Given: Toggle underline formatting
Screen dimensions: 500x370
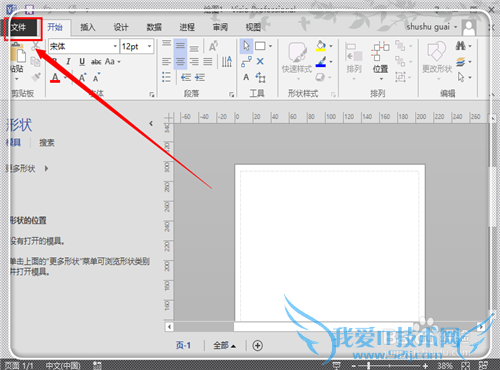Looking at the screenshot, I should 82,62.
